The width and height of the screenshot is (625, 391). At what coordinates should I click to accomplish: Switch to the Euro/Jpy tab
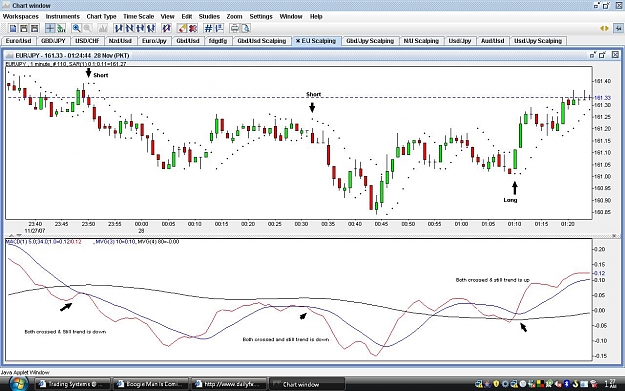click(154, 41)
